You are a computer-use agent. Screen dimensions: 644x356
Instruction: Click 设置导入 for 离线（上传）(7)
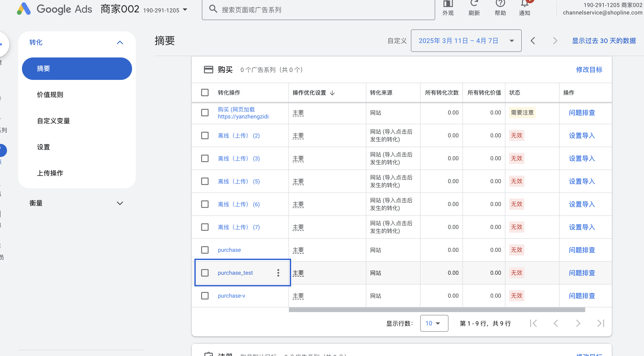(582, 227)
